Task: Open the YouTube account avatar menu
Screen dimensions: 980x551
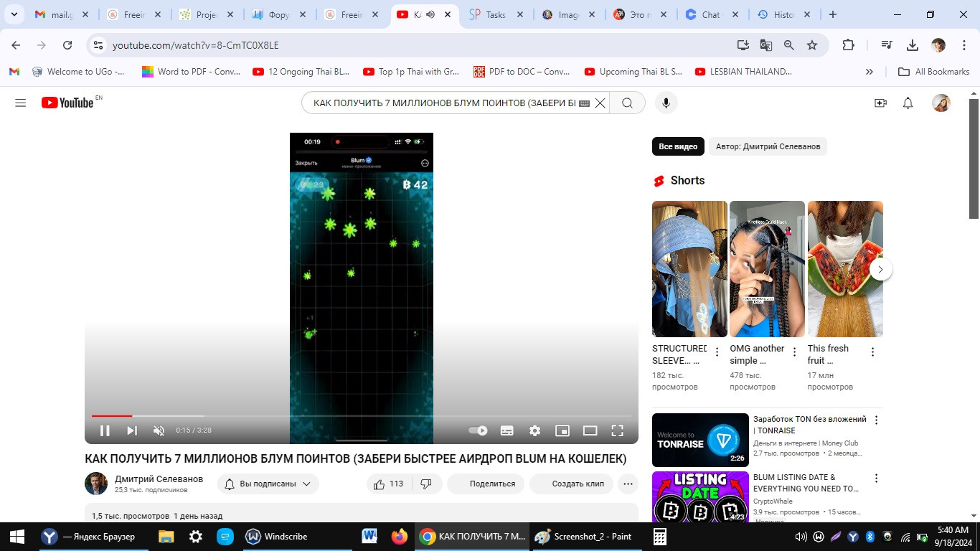Action: click(941, 103)
